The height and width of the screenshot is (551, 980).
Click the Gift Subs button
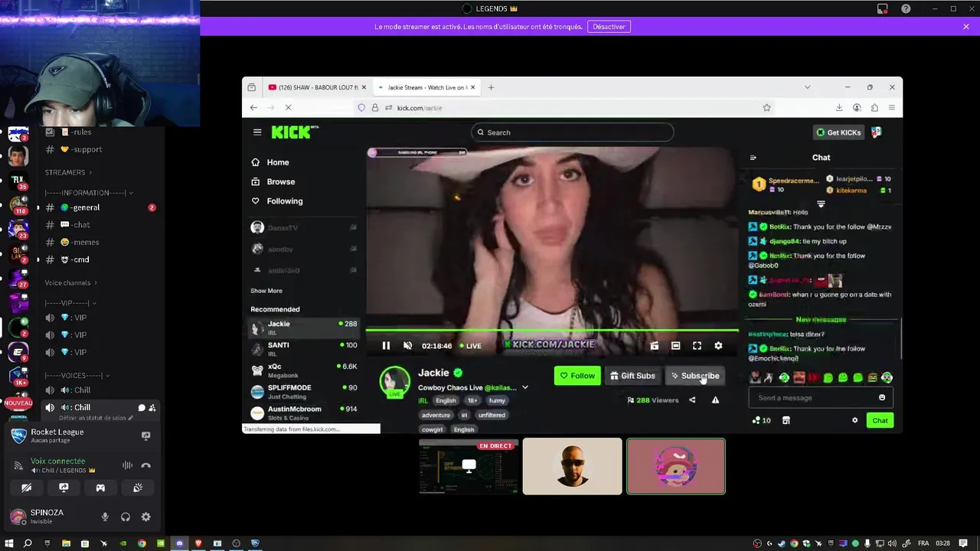[x=632, y=376]
